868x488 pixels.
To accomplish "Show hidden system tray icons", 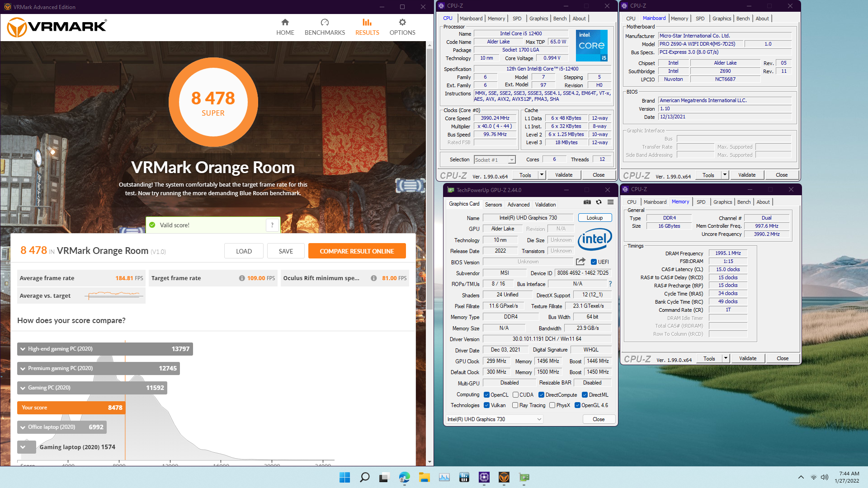I will [801, 477].
